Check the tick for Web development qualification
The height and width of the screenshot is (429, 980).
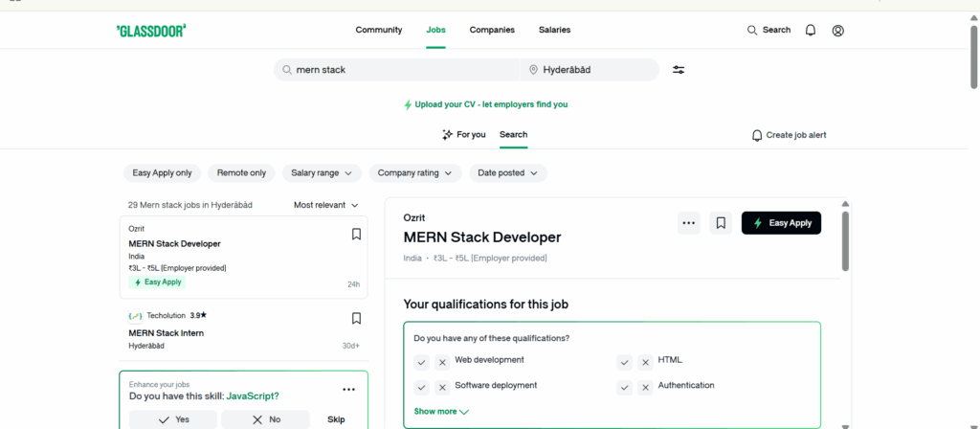[422, 362]
